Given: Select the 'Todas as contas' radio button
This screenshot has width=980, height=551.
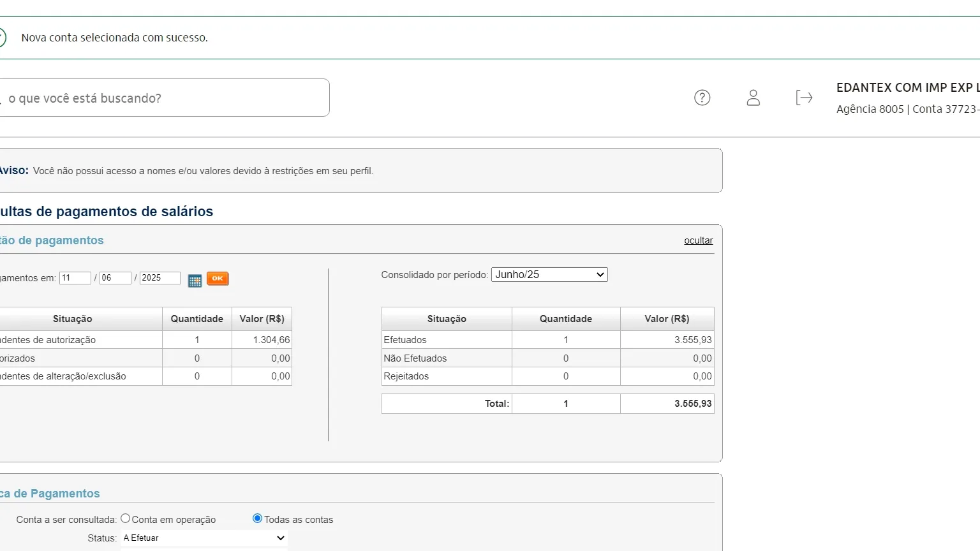Looking at the screenshot, I should pyautogui.click(x=257, y=518).
